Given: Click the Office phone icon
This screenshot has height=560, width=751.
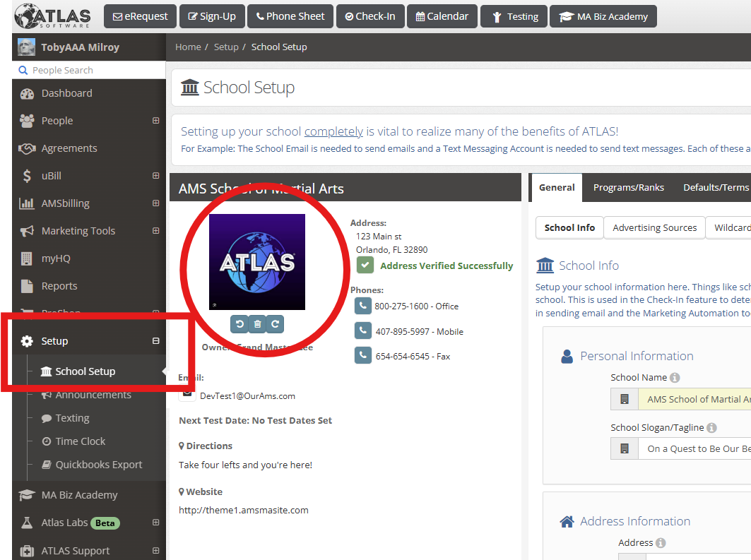Looking at the screenshot, I should click(363, 306).
